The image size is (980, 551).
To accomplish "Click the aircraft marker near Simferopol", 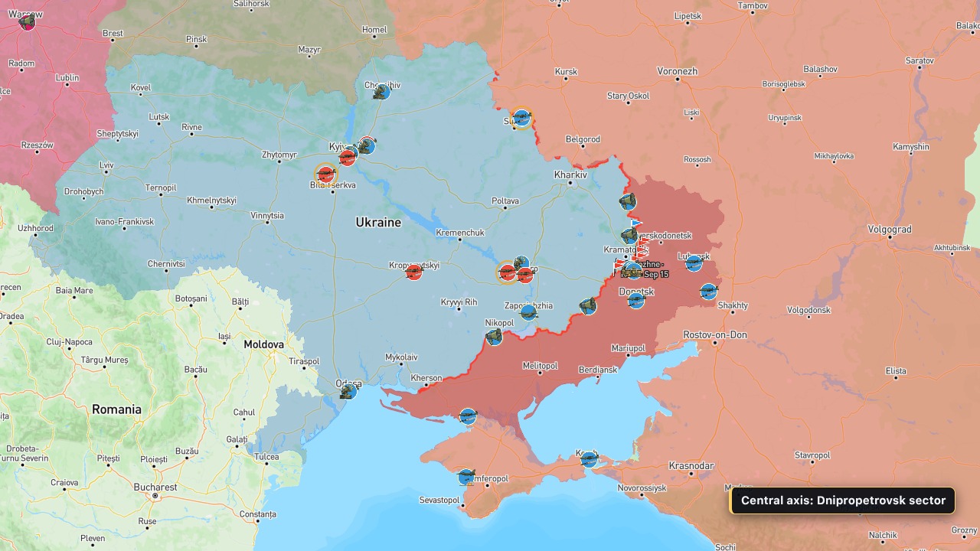I will (466, 477).
